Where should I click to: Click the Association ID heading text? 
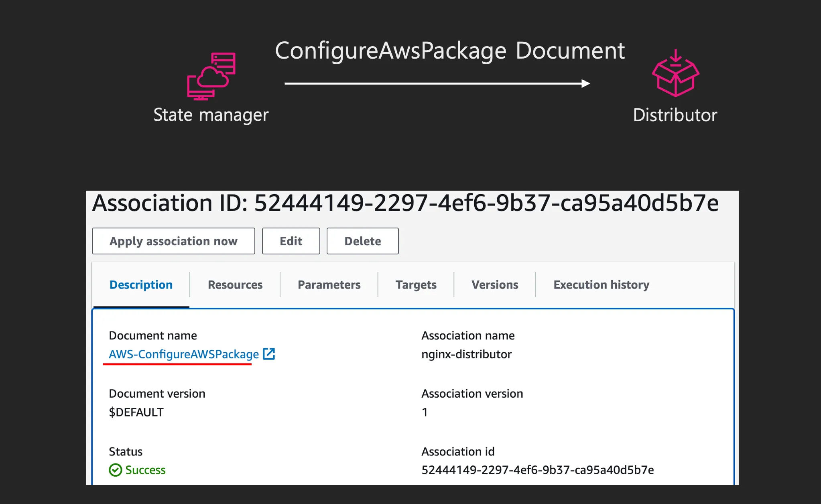click(x=405, y=203)
